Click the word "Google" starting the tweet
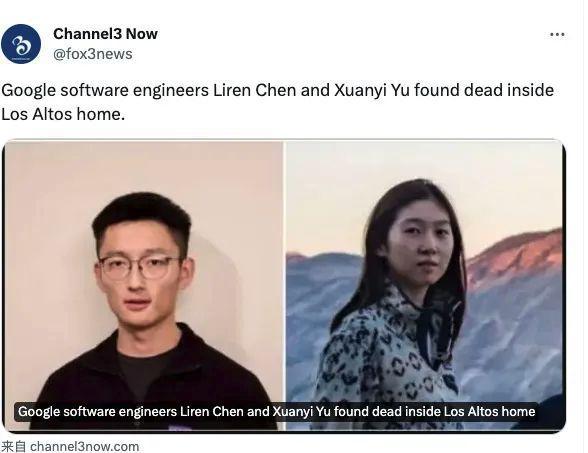The width and height of the screenshot is (588, 453). (28, 91)
